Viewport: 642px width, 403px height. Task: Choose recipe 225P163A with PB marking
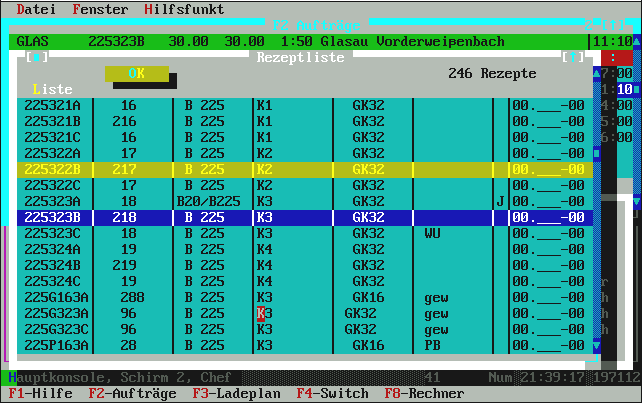coord(300,346)
